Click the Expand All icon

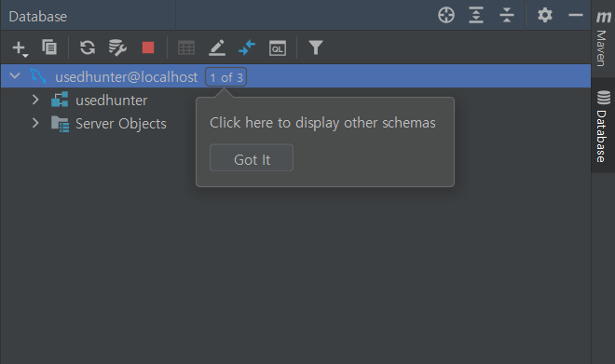476,15
